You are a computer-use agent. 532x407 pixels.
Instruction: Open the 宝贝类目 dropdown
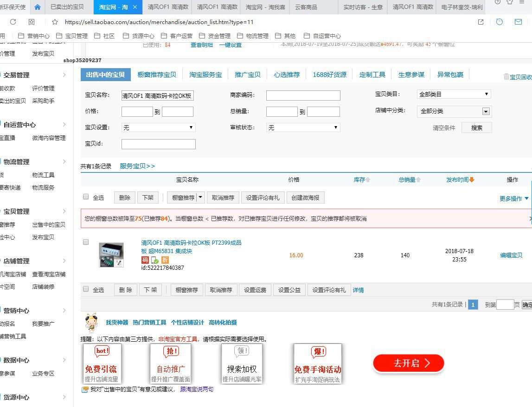454,94
